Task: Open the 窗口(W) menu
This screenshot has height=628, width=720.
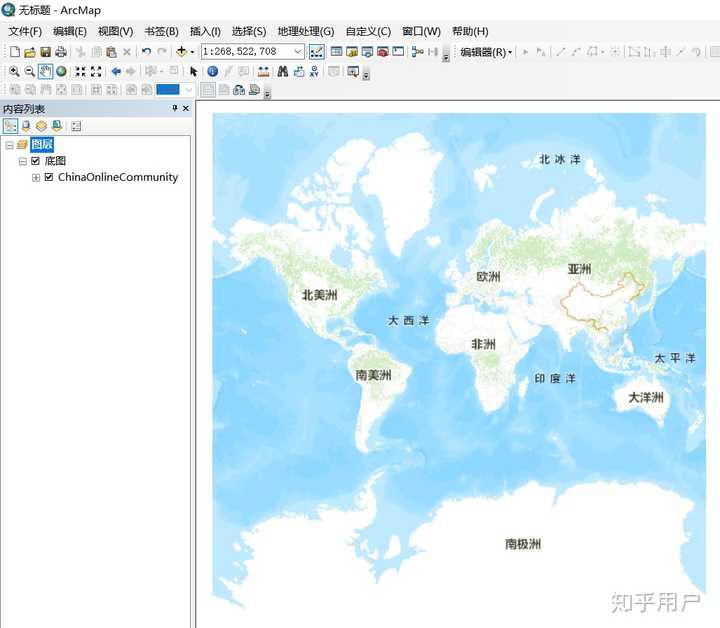Action: 421,31
